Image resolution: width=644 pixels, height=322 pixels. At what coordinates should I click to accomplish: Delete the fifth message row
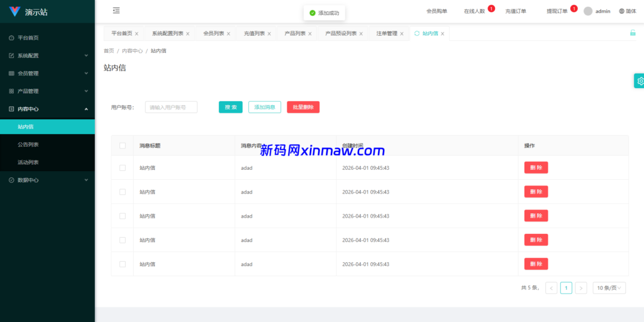536,264
